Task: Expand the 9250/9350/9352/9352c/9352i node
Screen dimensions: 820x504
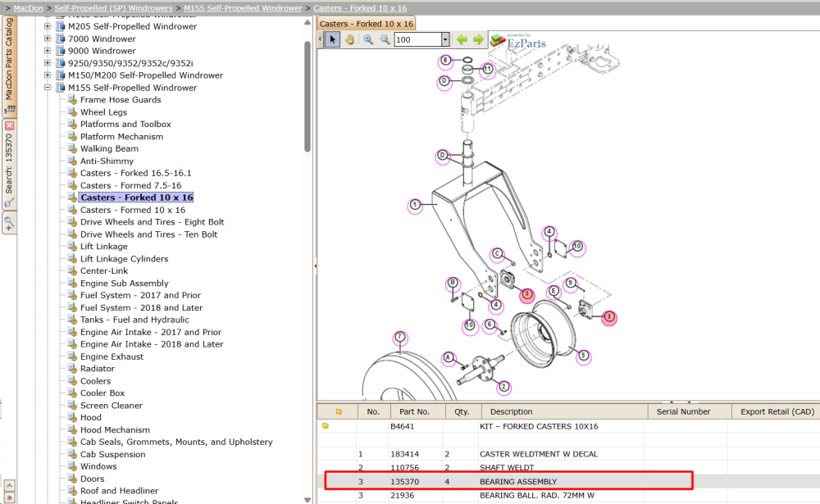Action: click(48, 63)
